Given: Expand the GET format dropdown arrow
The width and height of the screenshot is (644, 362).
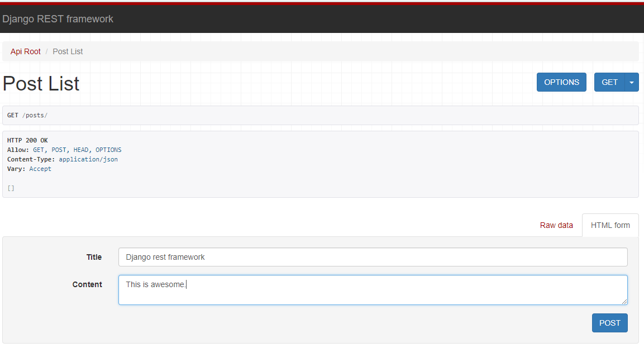Looking at the screenshot, I should (x=632, y=82).
